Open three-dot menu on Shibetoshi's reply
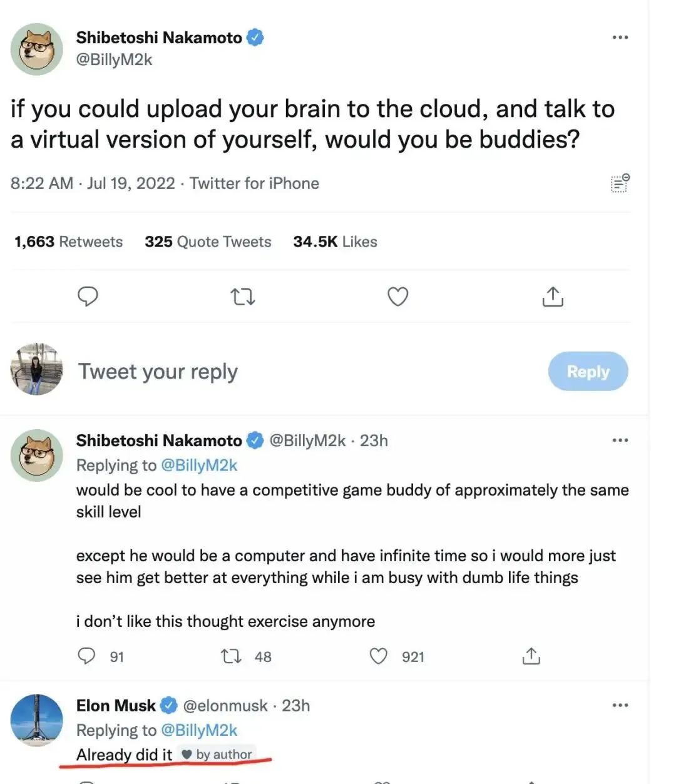This screenshot has height=784, width=676. click(x=620, y=440)
